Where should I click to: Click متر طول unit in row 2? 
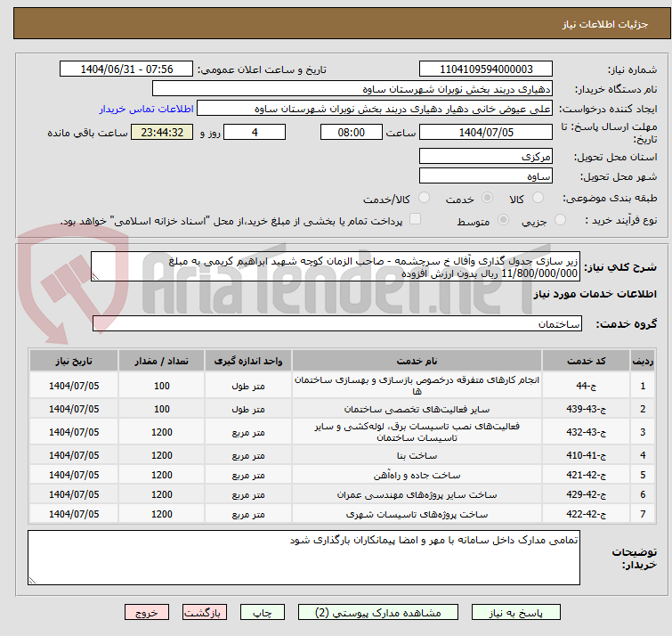pyautogui.click(x=248, y=409)
